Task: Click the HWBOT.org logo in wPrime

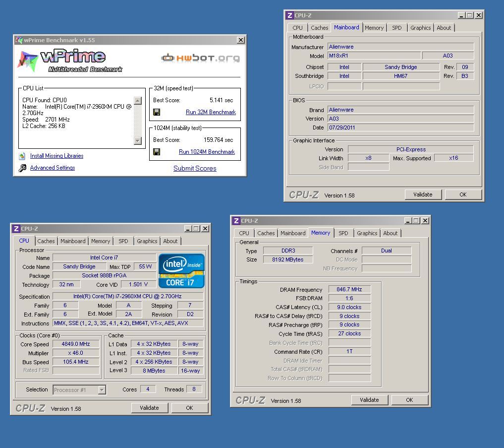Action: [201, 58]
